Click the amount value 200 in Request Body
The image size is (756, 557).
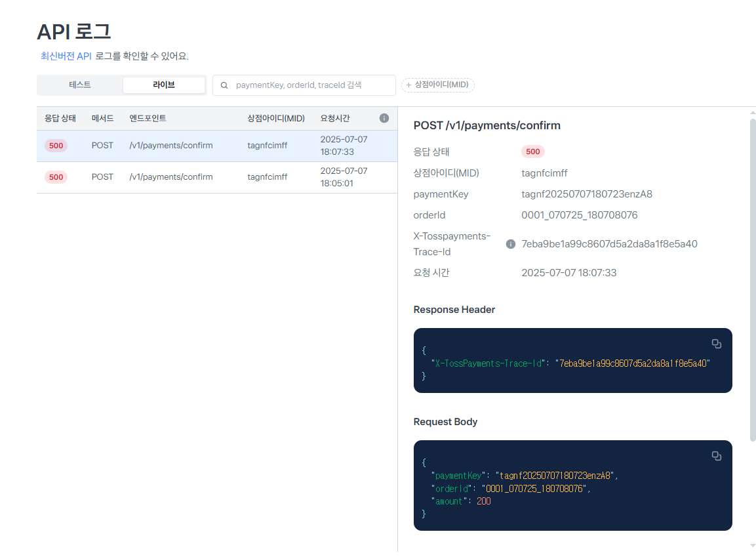[484, 501]
